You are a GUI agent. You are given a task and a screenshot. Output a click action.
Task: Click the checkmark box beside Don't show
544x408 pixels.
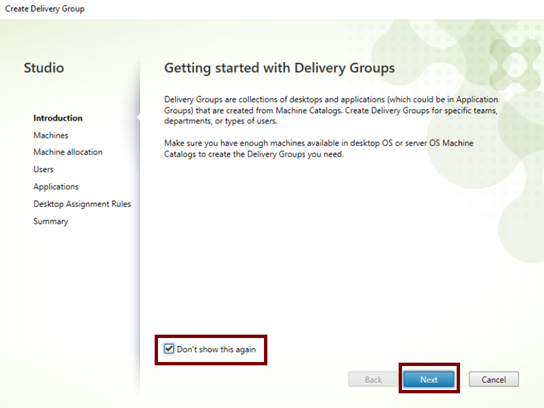coord(169,349)
